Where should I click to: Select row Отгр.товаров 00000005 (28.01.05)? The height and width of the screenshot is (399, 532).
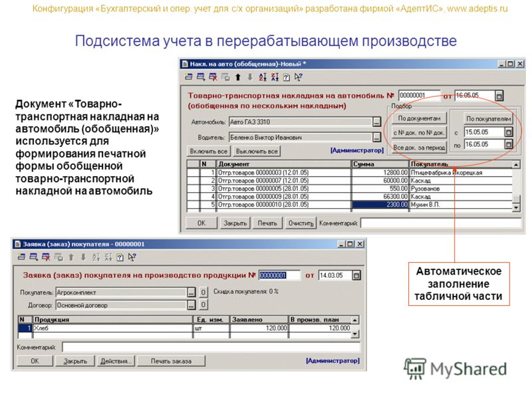pos(350,188)
